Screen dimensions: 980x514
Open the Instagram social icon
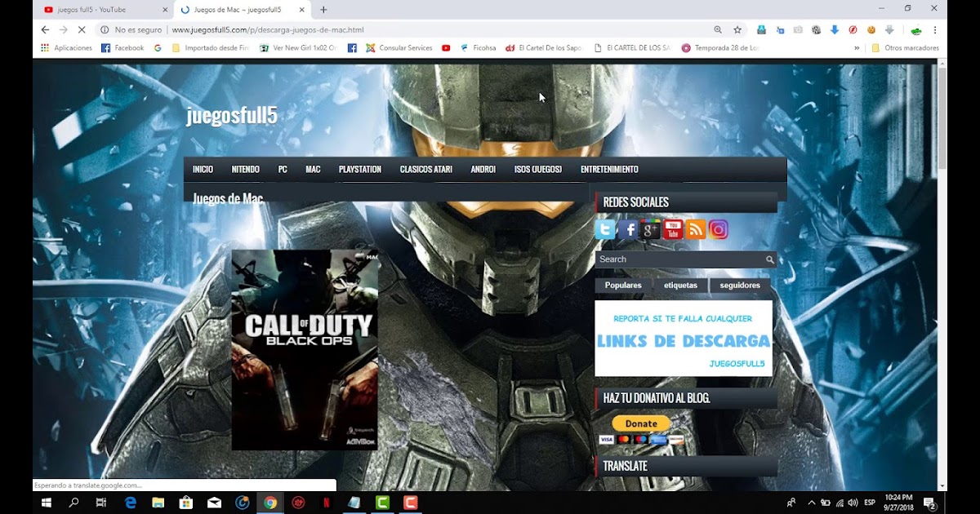[718, 230]
